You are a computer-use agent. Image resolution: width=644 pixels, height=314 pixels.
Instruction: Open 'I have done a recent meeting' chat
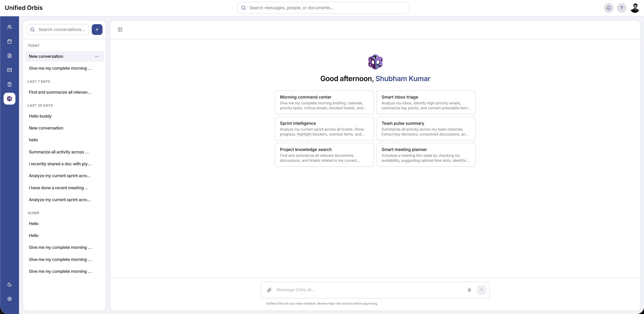(x=65, y=188)
